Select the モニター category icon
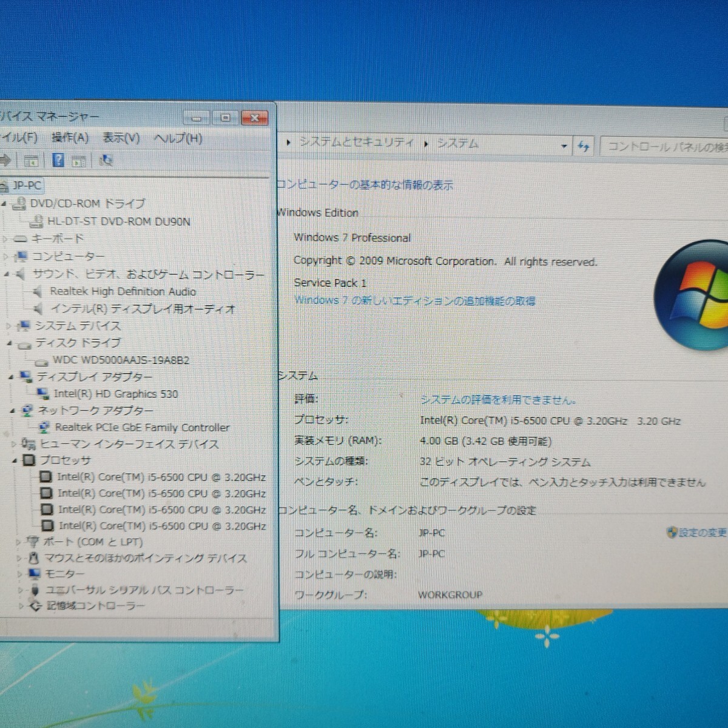The image size is (728, 728). tap(34, 574)
